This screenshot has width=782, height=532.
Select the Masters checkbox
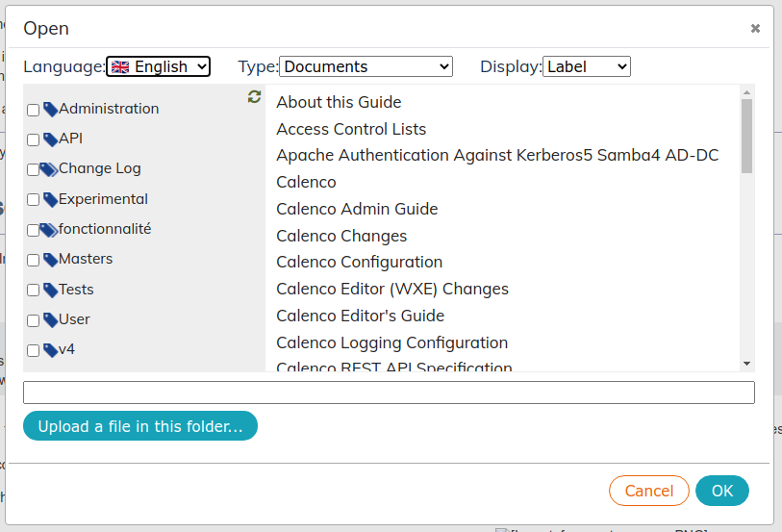point(33,260)
